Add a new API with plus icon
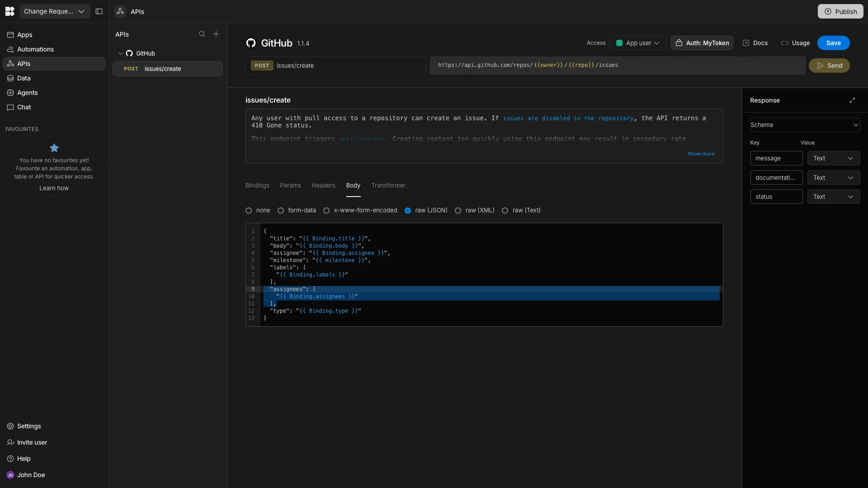Viewport: 868px width, 488px height. click(x=216, y=34)
